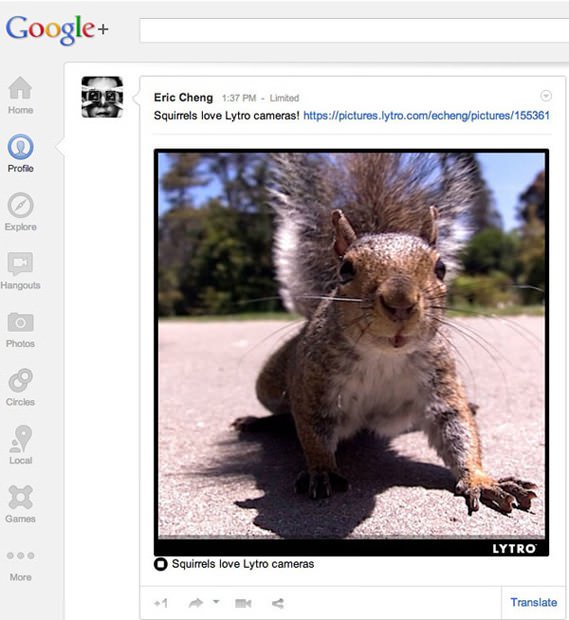Screen dimensions: 569x620
Task: Click the Google+ search field
Action: pos(354,30)
